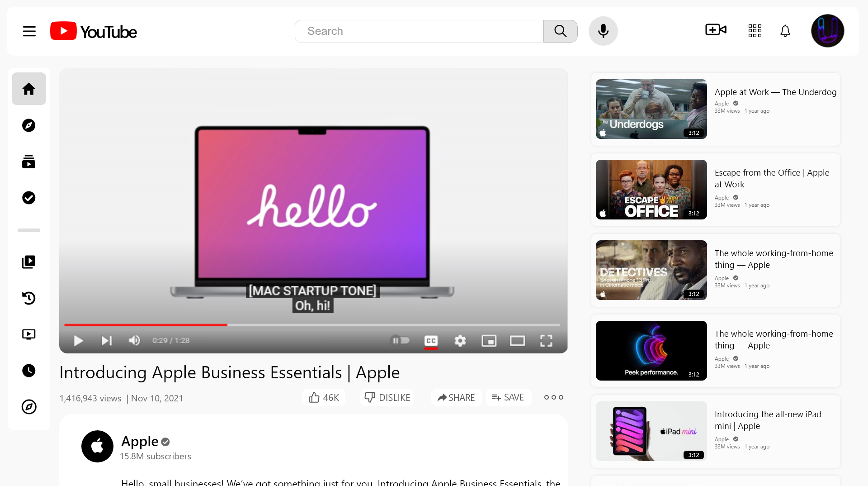Open the Apple channel name link
868x486 pixels.
pyautogui.click(x=140, y=441)
